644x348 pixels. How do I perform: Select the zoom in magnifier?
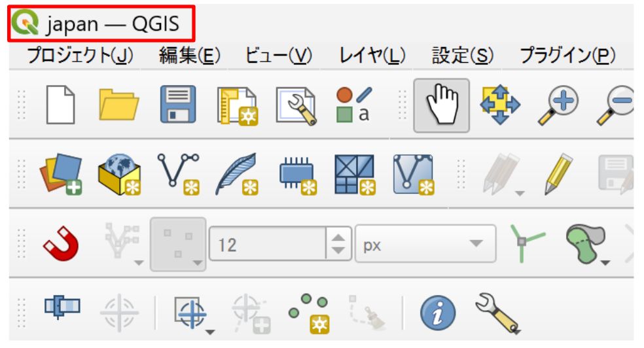(x=558, y=105)
